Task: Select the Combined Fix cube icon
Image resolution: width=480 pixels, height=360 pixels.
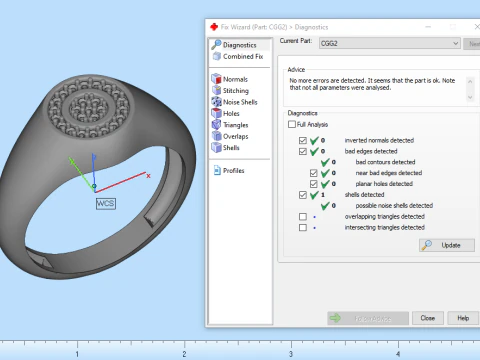Action: pos(217,56)
